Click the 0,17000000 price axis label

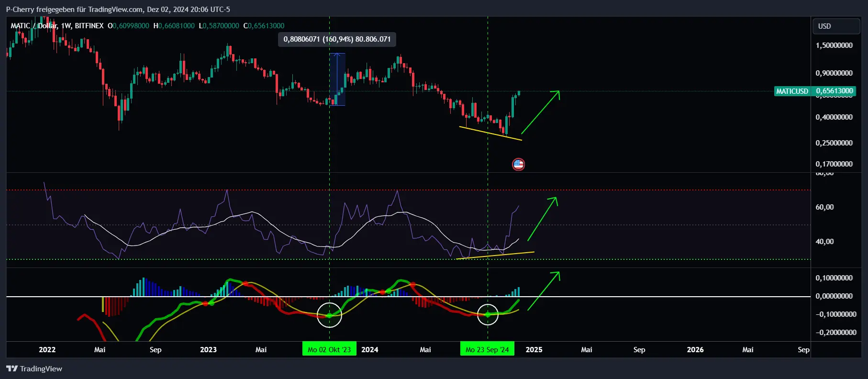pyautogui.click(x=834, y=164)
